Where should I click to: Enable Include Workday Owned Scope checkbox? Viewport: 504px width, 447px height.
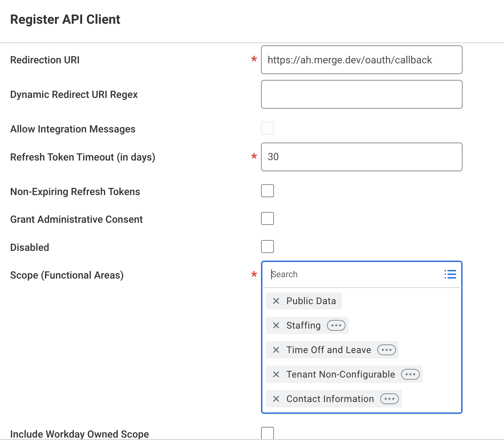coord(267,433)
